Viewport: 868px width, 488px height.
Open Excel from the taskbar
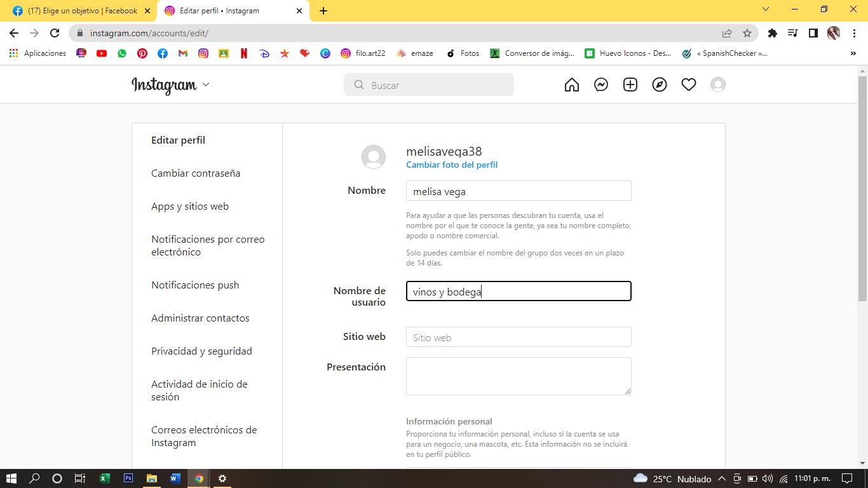pos(105,478)
